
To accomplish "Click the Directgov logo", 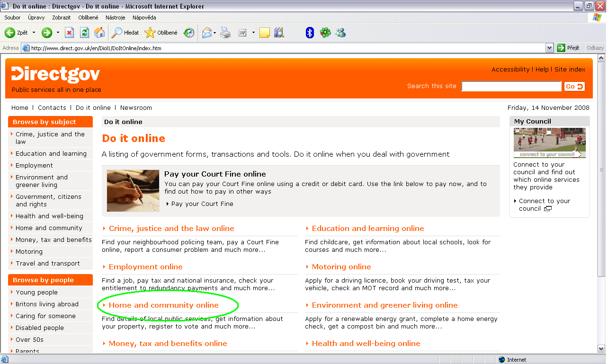I will pos(56,75).
